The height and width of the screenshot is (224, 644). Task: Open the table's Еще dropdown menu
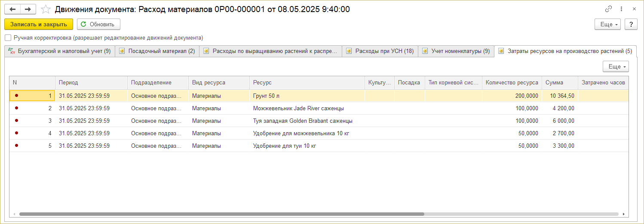click(616, 66)
